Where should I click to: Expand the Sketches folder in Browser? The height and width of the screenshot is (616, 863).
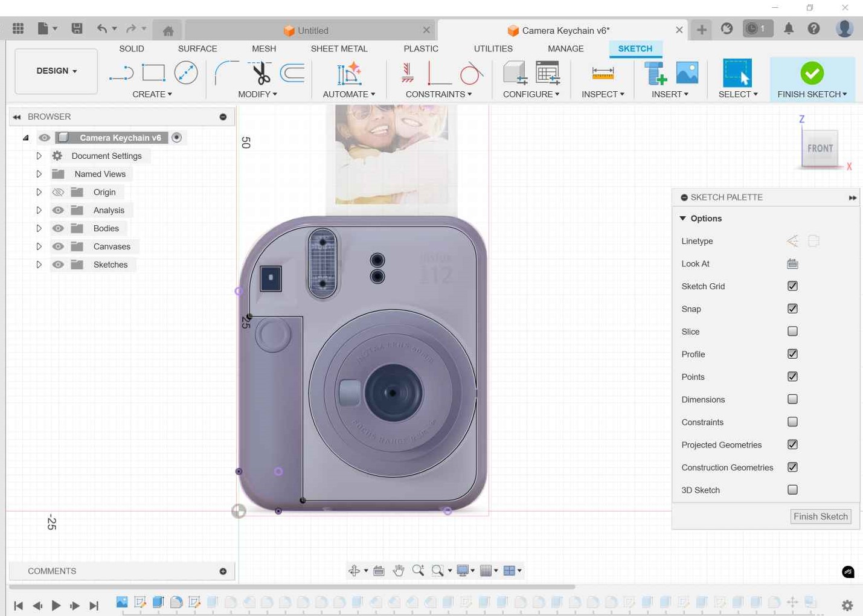[39, 265]
